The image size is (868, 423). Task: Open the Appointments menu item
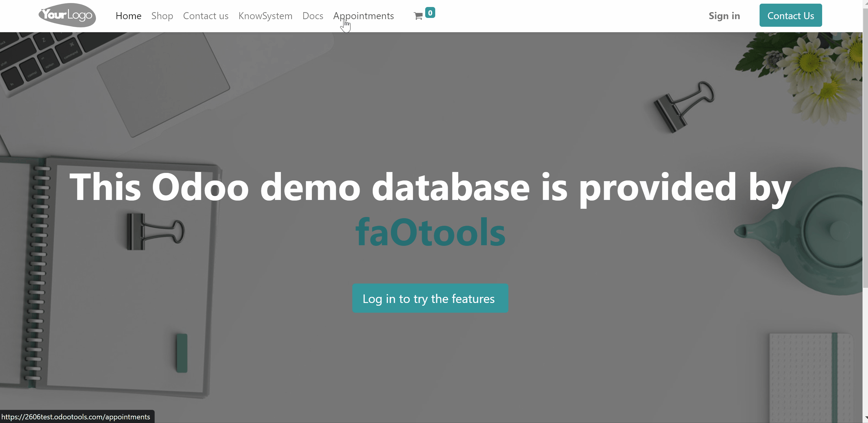[x=363, y=16]
